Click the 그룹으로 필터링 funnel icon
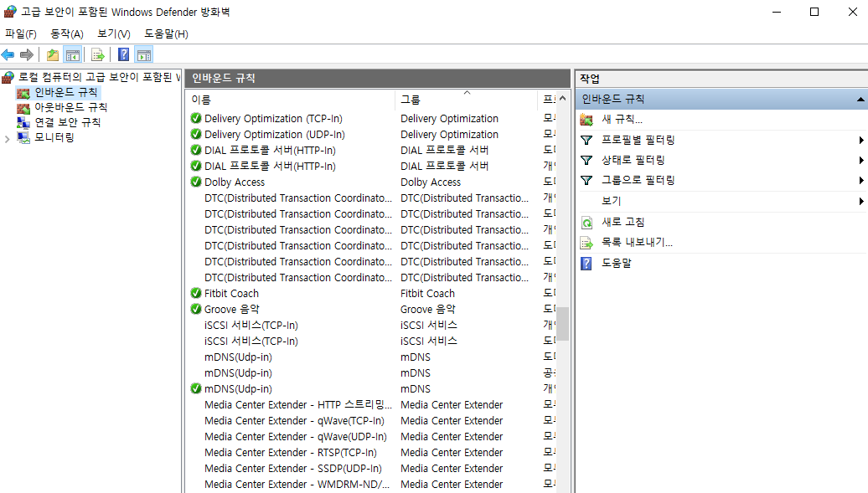The height and width of the screenshot is (493, 868). pos(586,181)
